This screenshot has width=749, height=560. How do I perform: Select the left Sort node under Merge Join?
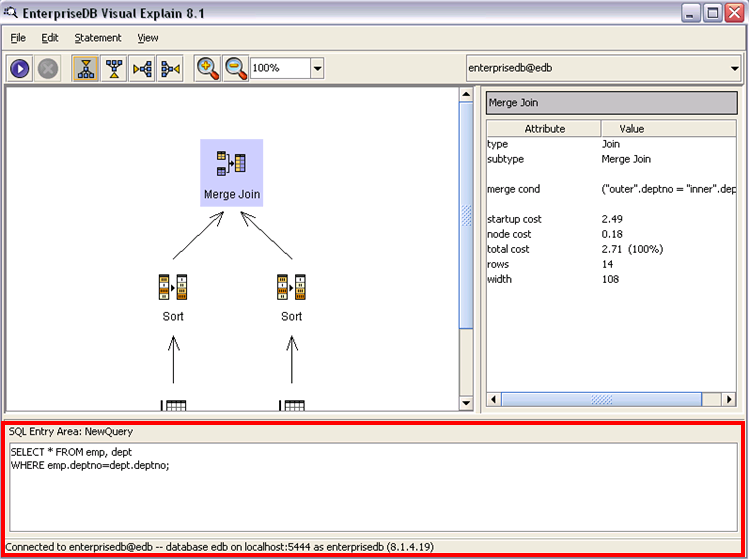point(173,298)
